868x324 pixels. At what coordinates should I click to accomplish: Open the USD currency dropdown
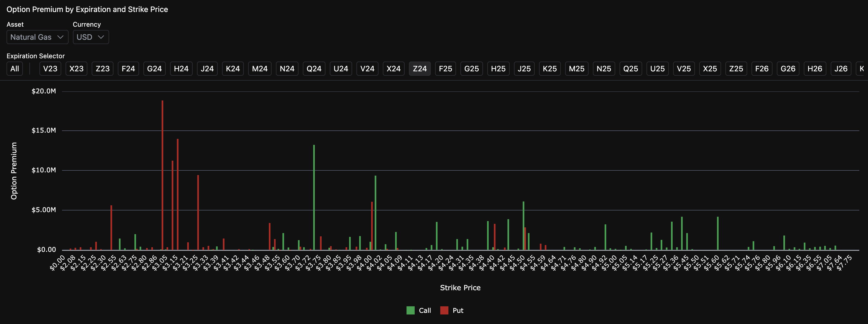91,37
